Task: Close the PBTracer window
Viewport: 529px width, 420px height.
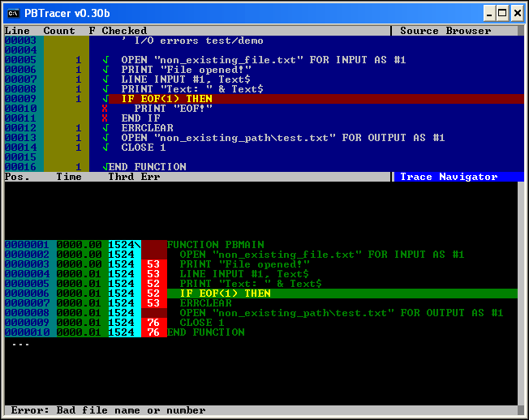Action: coord(518,14)
